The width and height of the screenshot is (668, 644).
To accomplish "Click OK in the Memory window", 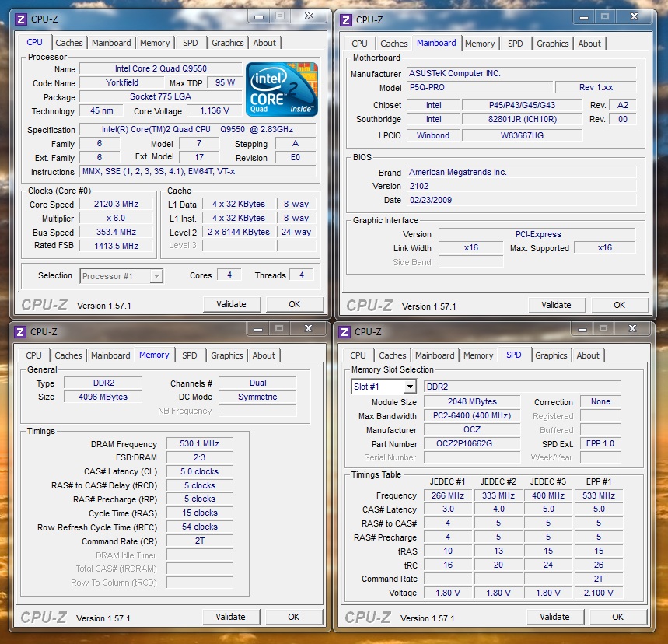I will (x=293, y=617).
